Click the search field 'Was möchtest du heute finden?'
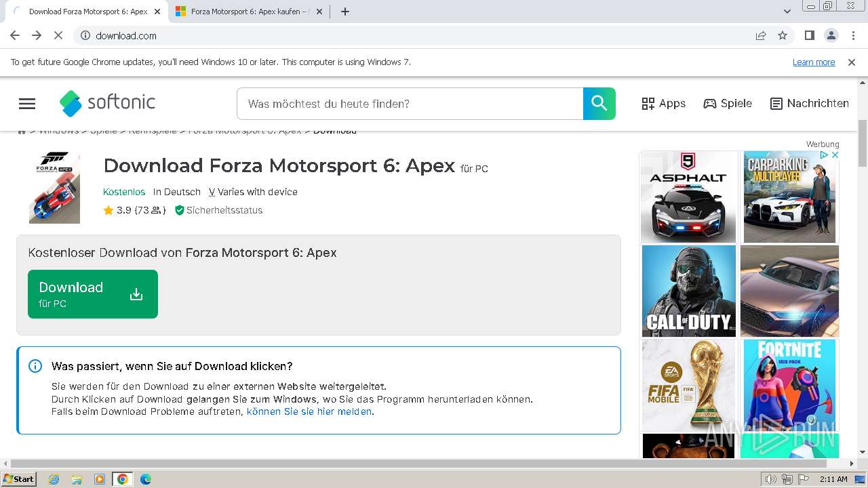This screenshot has width=868, height=488. [x=410, y=104]
